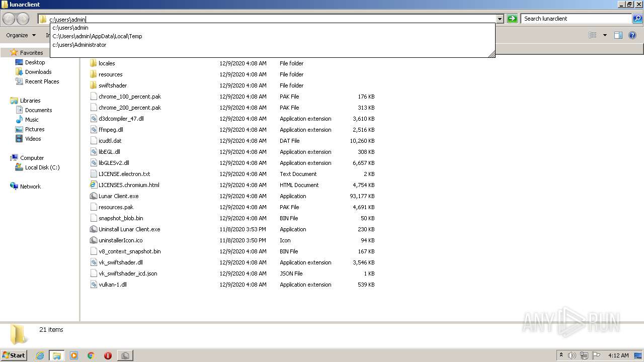Select LICENSES.chromium.html file icon
The width and height of the screenshot is (644, 362).
pos(93,185)
